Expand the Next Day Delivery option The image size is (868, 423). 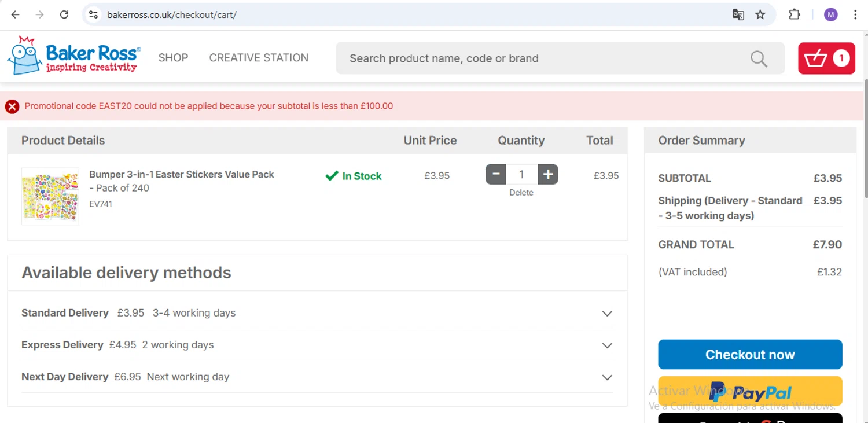tap(606, 377)
